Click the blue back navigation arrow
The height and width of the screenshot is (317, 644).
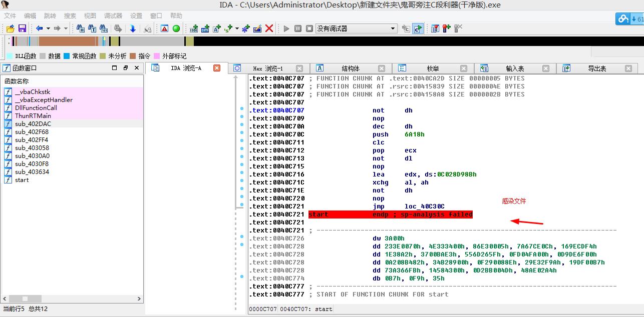click(x=40, y=28)
